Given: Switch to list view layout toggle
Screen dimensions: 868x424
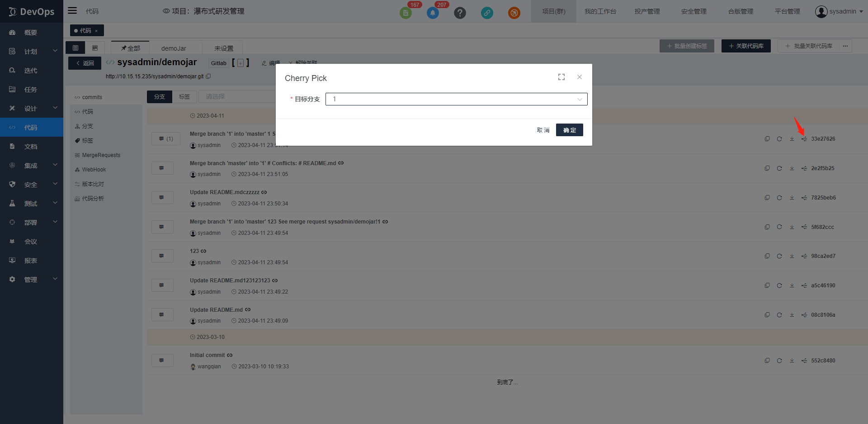Looking at the screenshot, I should pos(75,48).
